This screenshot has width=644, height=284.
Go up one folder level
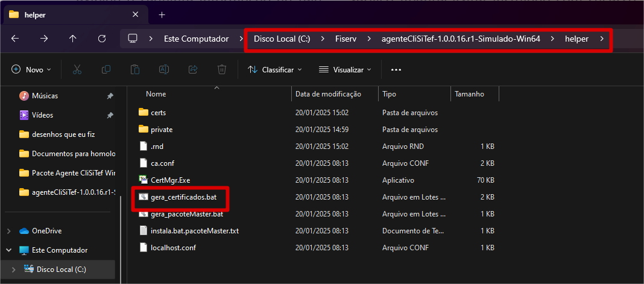click(x=73, y=39)
